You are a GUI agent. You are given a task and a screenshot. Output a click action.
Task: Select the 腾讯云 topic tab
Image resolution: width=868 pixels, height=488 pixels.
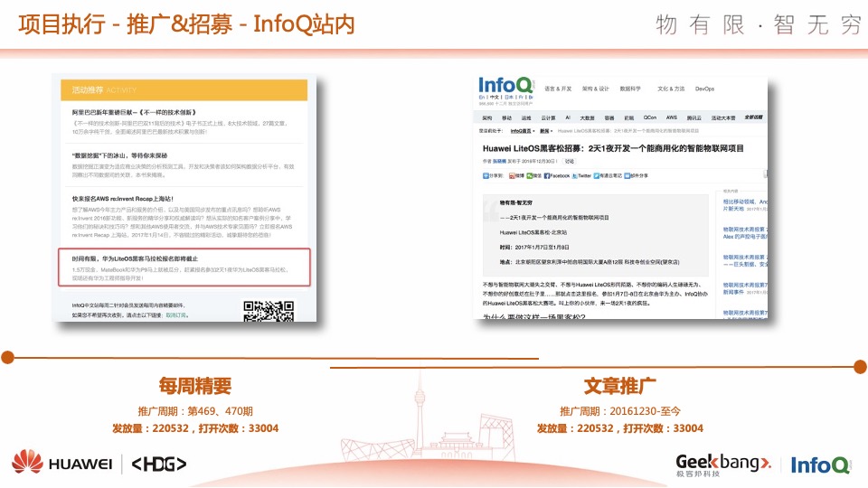point(694,117)
